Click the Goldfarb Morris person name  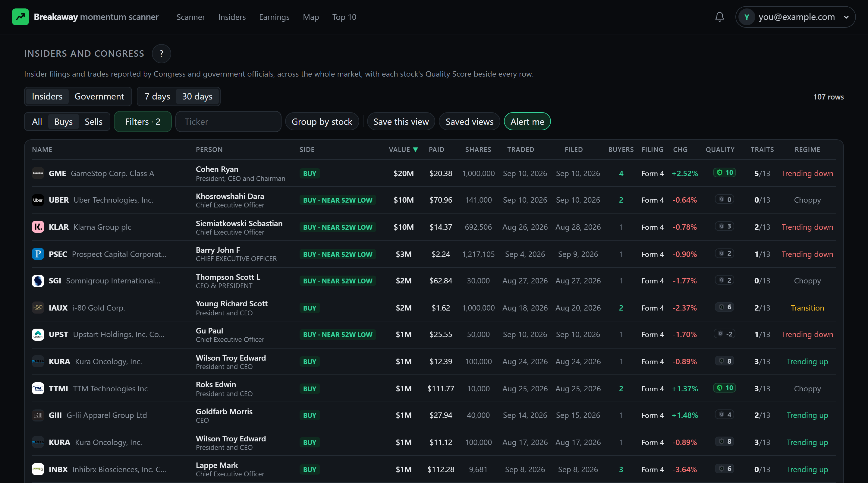(224, 411)
